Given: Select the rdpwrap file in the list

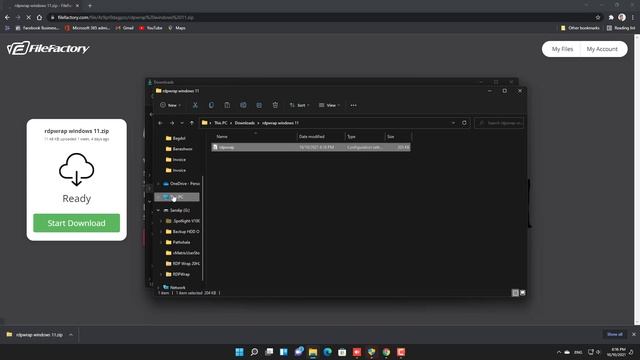Looking at the screenshot, I should point(311,147).
